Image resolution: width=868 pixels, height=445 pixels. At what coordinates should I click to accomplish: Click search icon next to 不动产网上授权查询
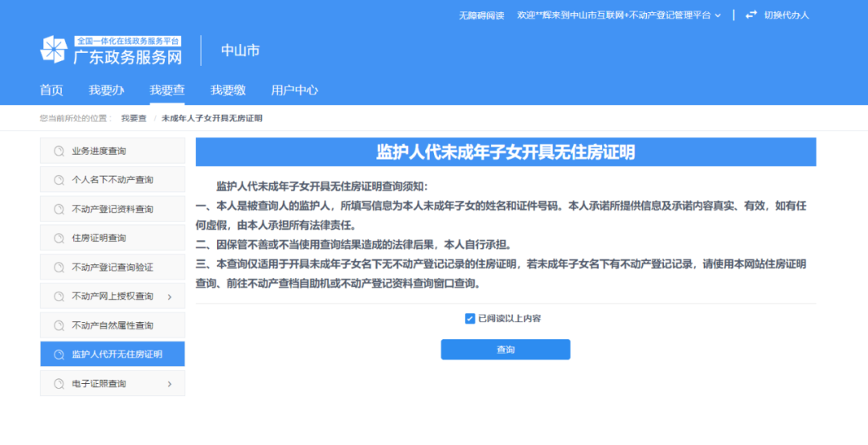[59, 296]
